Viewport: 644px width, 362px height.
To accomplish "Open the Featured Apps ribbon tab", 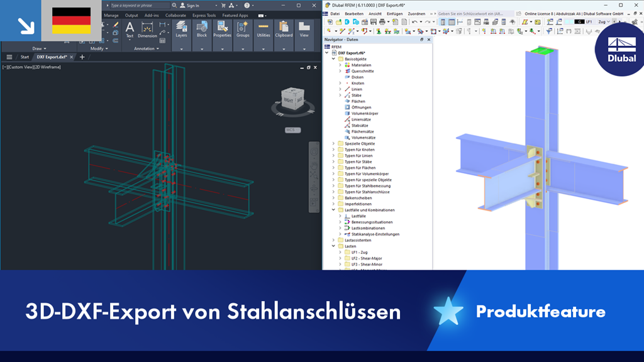I will [235, 15].
